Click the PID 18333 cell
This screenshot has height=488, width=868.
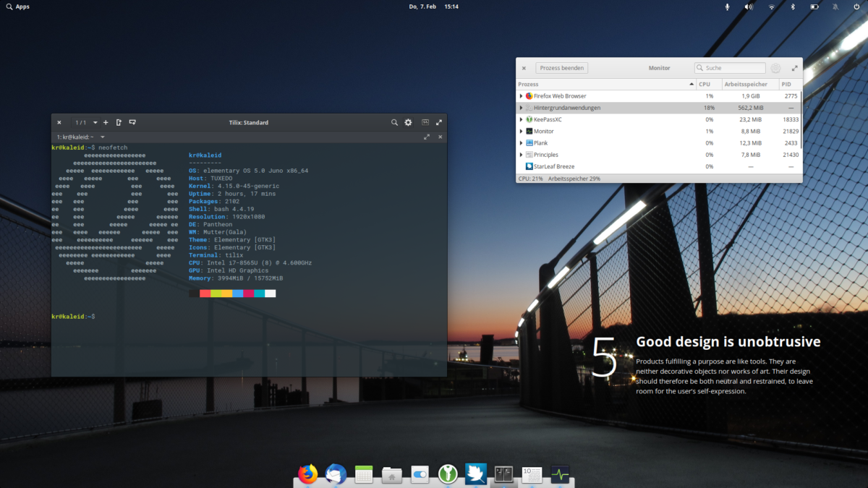(x=791, y=119)
